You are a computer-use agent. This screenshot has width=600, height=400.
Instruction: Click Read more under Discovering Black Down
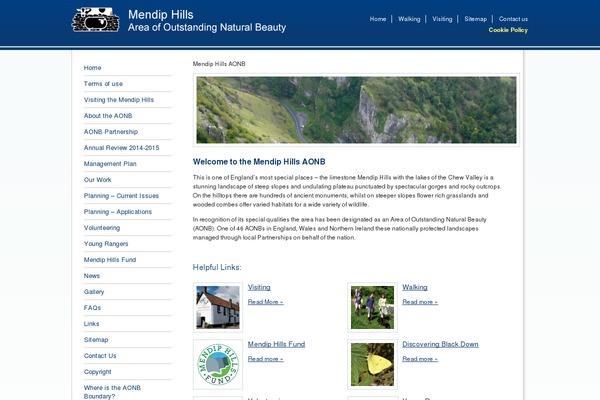tap(420, 359)
